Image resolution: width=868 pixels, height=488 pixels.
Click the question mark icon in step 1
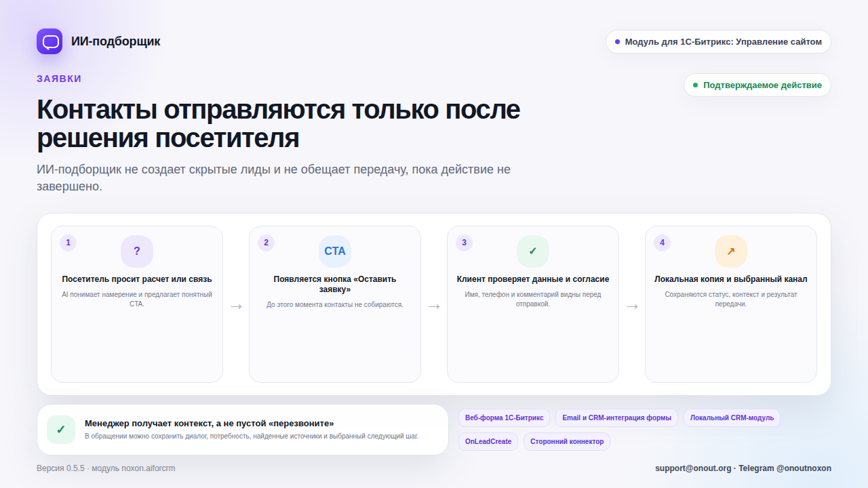click(x=137, y=251)
